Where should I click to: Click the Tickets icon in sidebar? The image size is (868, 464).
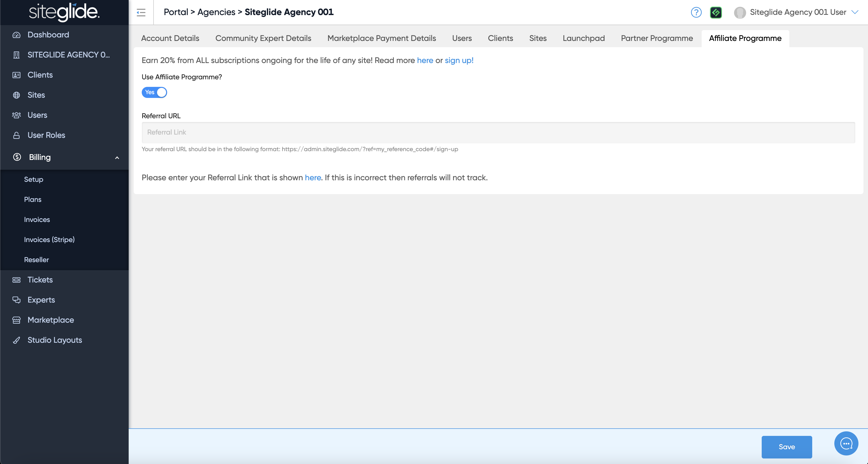(16, 280)
